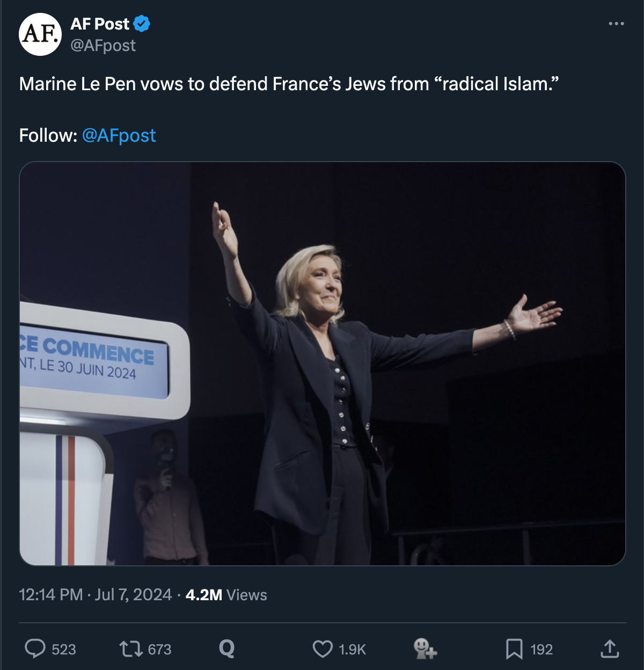The width and height of the screenshot is (644, 670).
Task: Open the AF Post display name link
Action: (100, 24)
